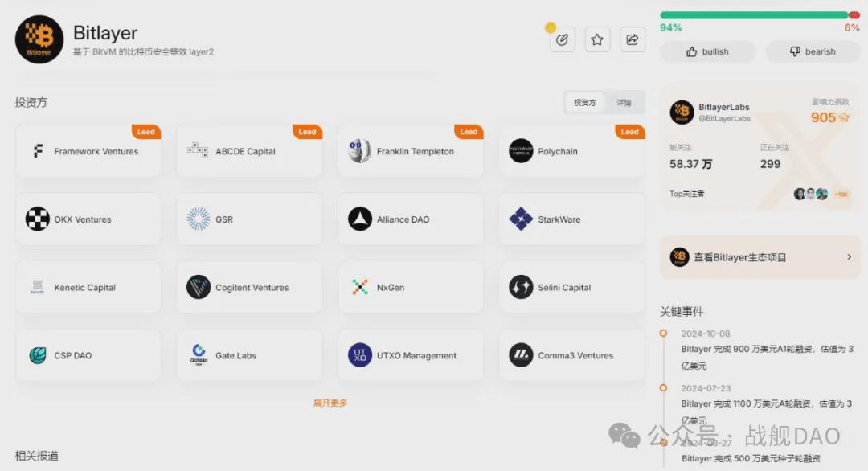Click the thumbs-up icon in bullish
868x471 pixels.
pyautogui.click(x=691, y=51)
